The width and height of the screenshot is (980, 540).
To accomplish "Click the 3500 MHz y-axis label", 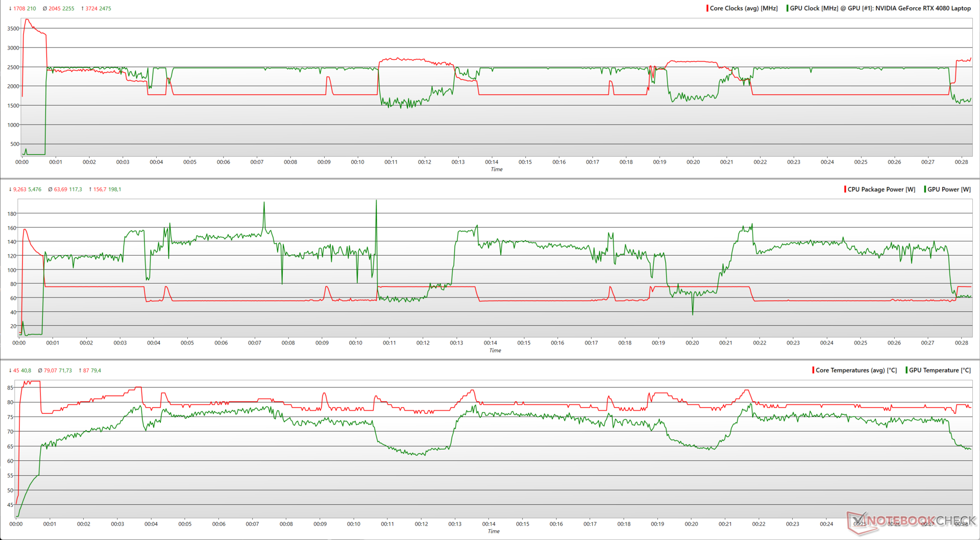I will (13, 29).
